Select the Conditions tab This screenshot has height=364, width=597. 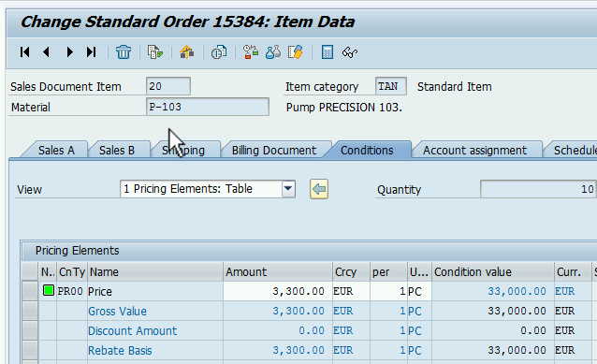point(367,150)
